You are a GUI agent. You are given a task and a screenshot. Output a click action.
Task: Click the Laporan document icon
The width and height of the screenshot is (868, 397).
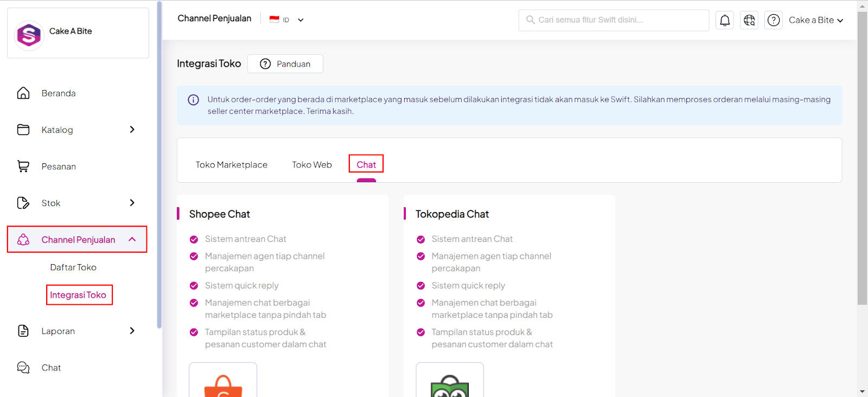pos(23,331)
